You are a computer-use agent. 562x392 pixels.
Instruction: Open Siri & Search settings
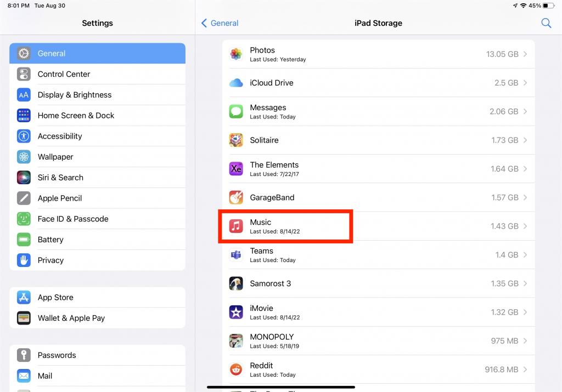coord(98,178)
